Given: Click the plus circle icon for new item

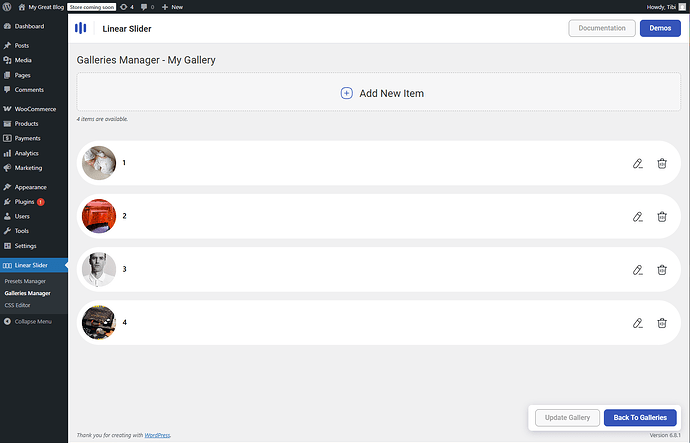Looking at the screenshot, I should tap(346, 93).
